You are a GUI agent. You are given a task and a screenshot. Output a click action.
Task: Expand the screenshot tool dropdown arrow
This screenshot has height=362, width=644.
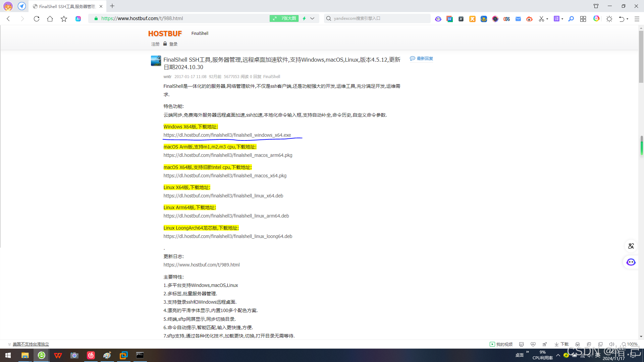point(547,19)
